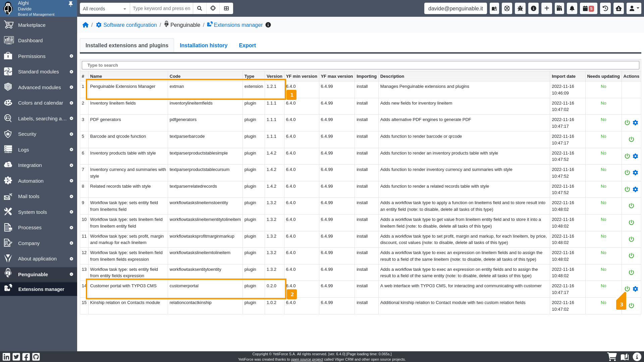
Task: Toggle power for Customer portal with TYPO3 CMS
Action: pyautogui.click(x=627, y=289)
